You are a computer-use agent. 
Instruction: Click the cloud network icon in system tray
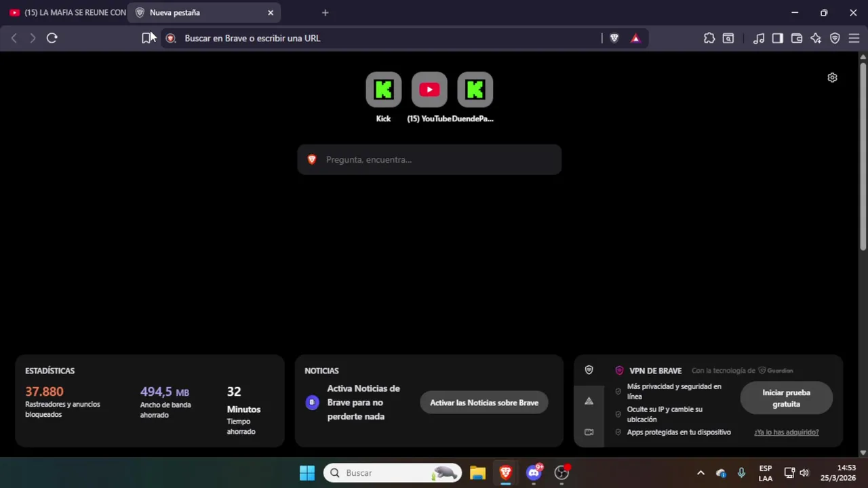click(x=721, y=472)
